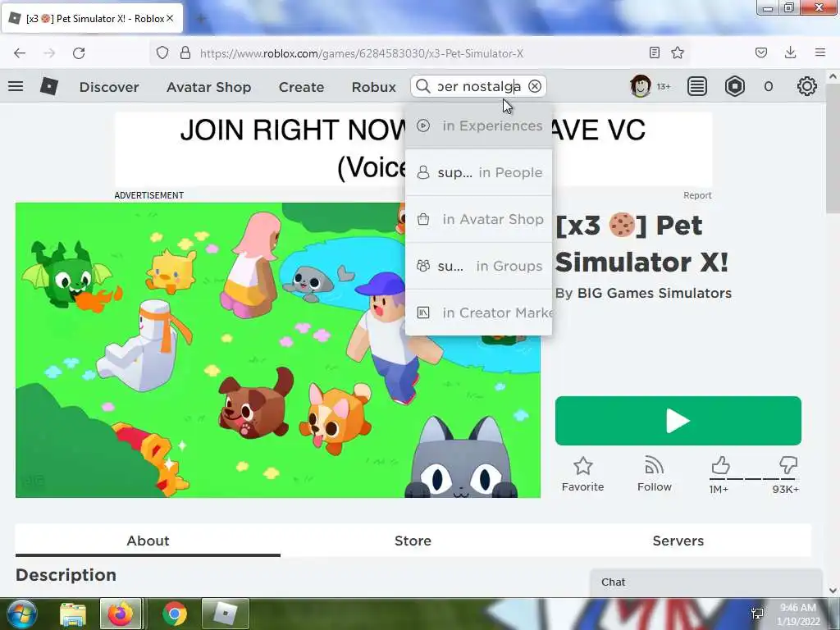The image size is (840, 630).
Task: Toggle reader view icon in address bar
Action: point(654,52)
